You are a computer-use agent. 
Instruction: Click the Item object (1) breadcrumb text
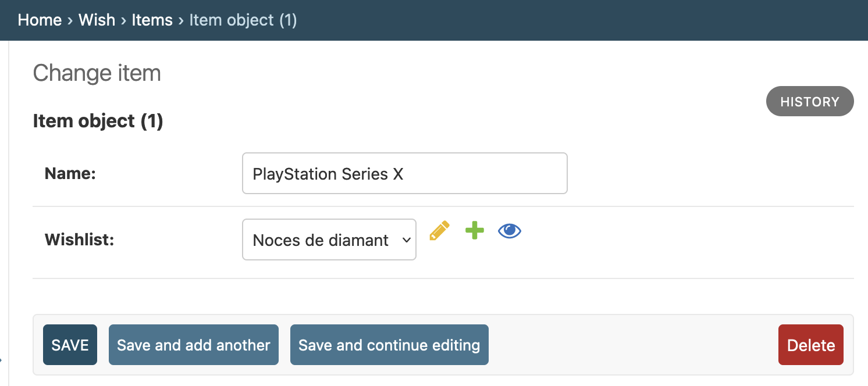pyautogui.click(x=243, y=20)
